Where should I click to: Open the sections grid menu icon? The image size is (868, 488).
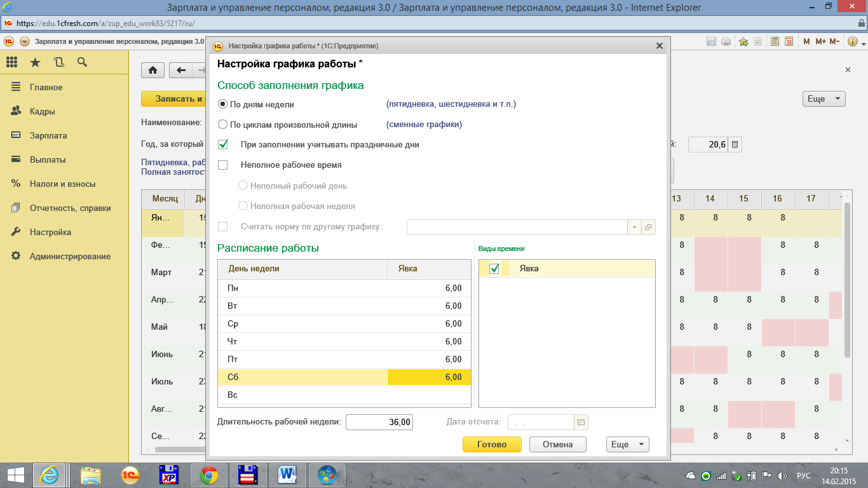coord(11,62)
